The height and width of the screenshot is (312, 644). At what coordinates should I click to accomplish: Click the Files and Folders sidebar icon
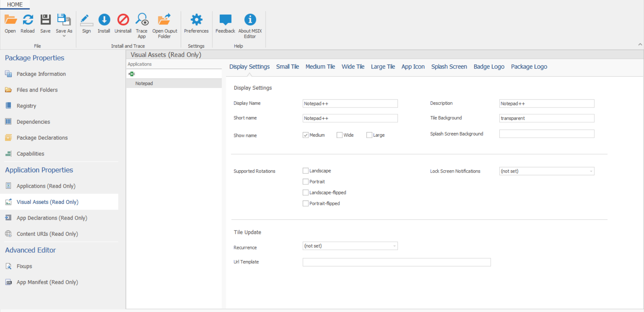click(x=8, y=90)
